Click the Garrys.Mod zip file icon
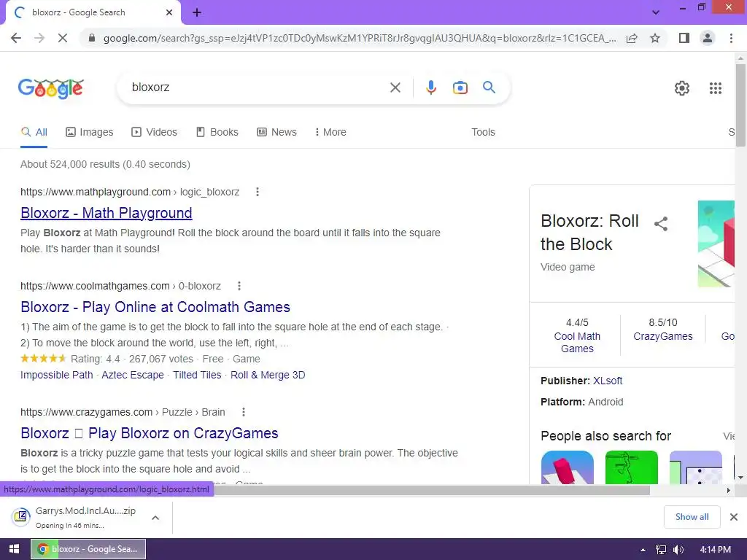Image resolution: width=747 pixels, height=560 pixels. click(21, 516)
